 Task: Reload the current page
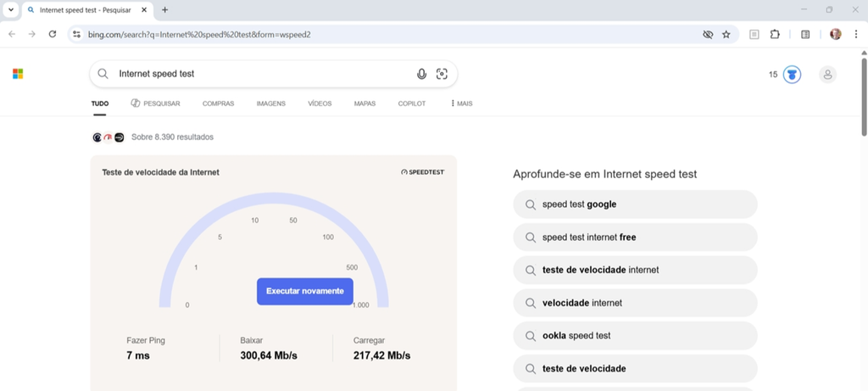coord(53,34)
